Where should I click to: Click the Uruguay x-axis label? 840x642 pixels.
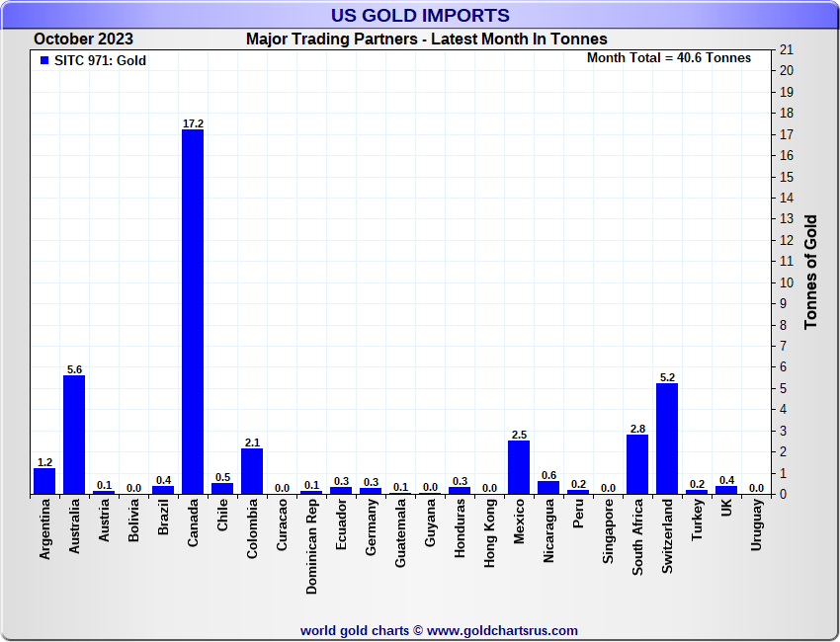click(757, 524)
